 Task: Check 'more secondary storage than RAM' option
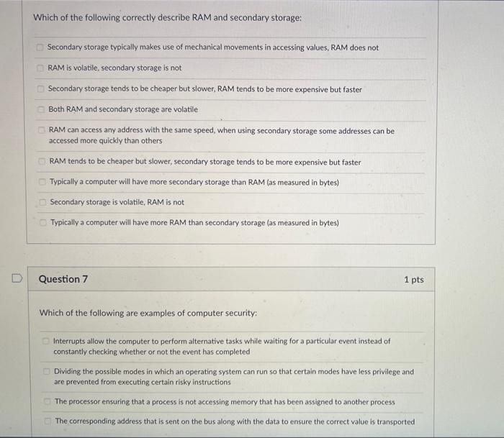coord(43,183)
